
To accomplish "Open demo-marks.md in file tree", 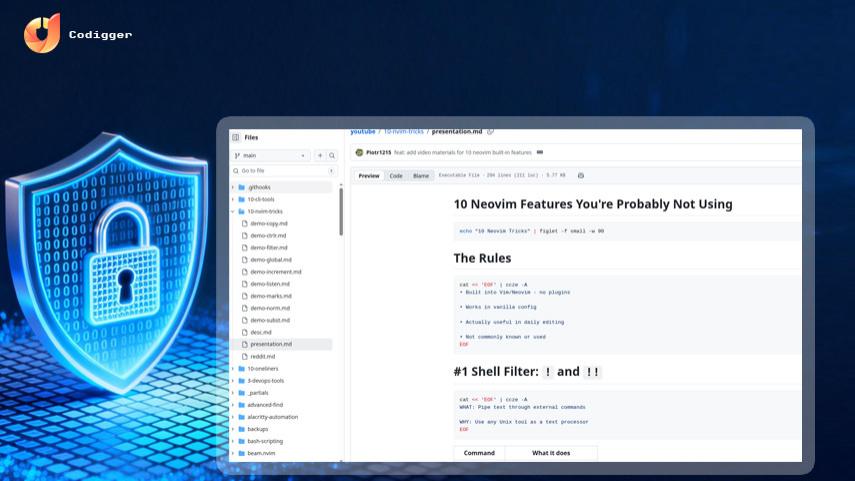I will (271, 296).
